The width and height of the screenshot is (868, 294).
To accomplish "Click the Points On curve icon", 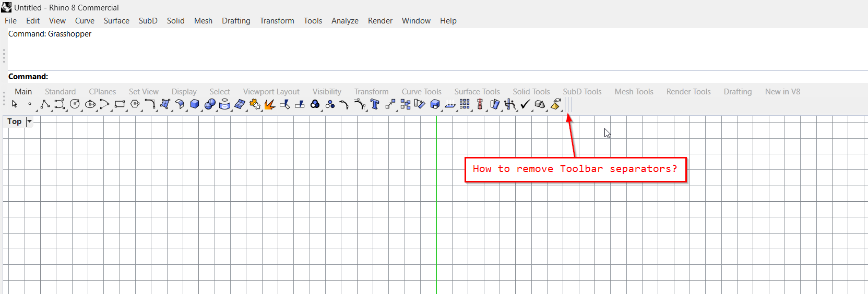I will point(344,104).
